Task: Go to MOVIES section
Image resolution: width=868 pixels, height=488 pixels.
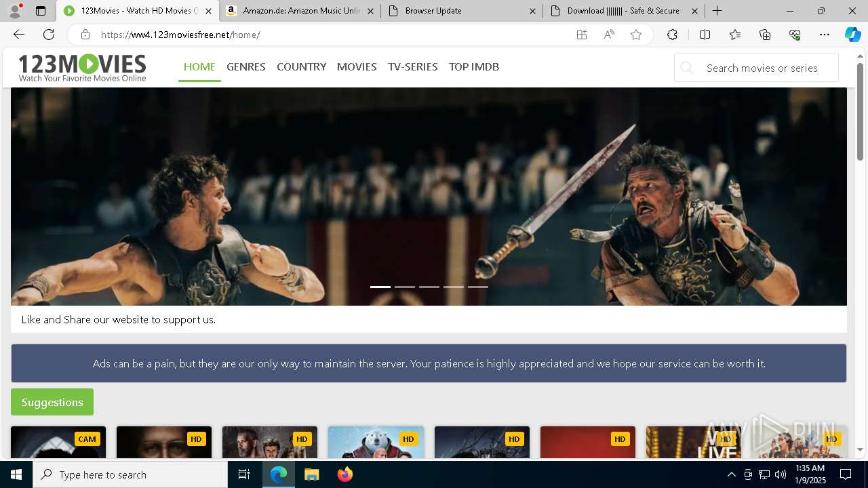Action: (357, 66)
